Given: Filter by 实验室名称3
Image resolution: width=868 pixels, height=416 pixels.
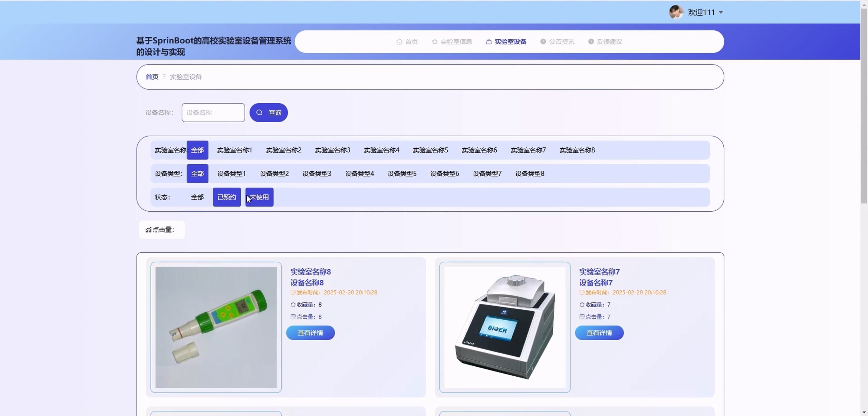Looking at the screenshot, I should (332, 150).
